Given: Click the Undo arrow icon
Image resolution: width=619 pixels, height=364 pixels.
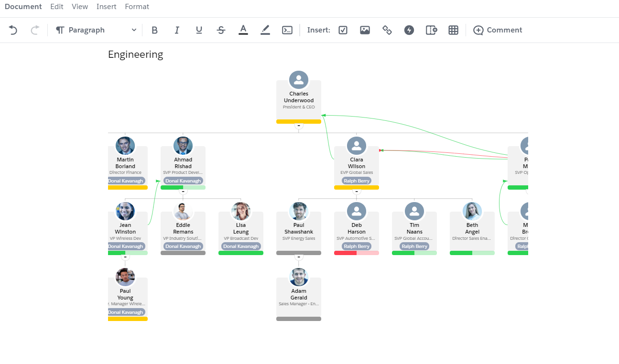Looking at the screenshot, I should pyautogui.click(x=13, y=30).
